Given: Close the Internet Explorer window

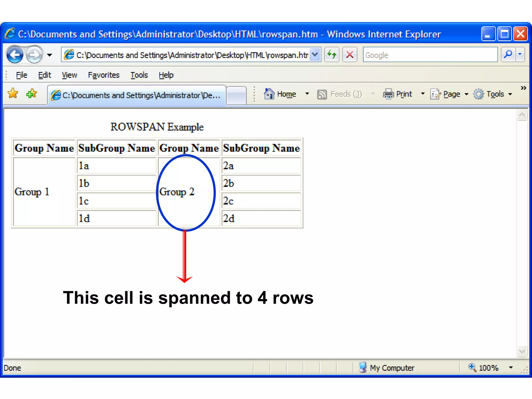Looking at the screenshot, I should [x=520, y=34].
